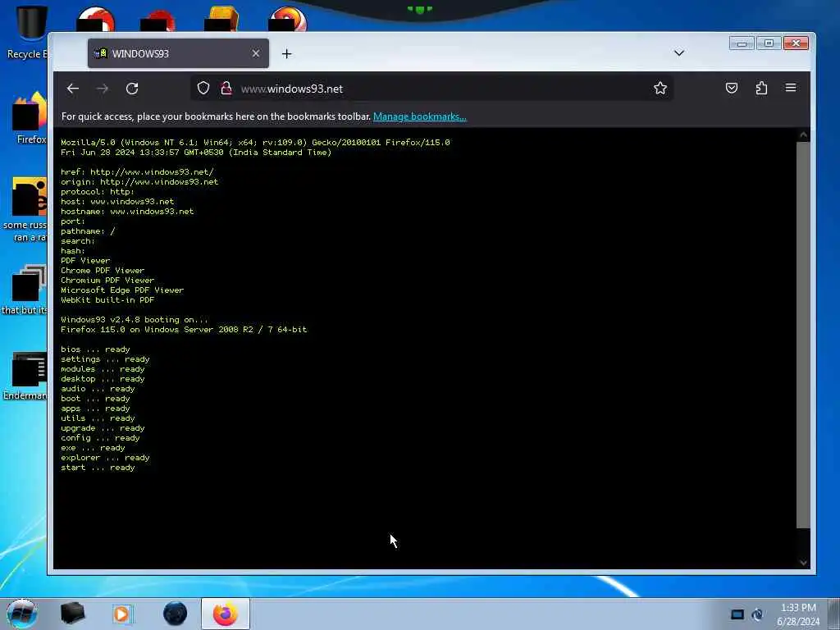The height and width of the screenshot is (630, 840).
Task: Click the 'bios ... ready' line
Action: pos(95,349)
